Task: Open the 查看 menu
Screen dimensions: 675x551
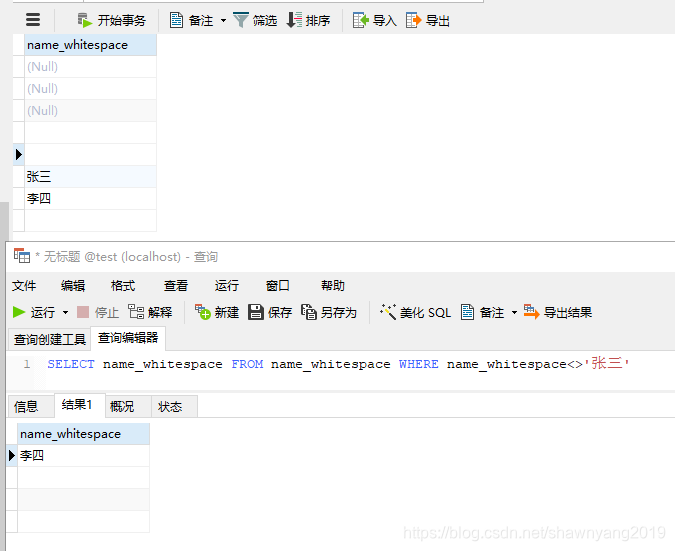Action: (176, 285)
